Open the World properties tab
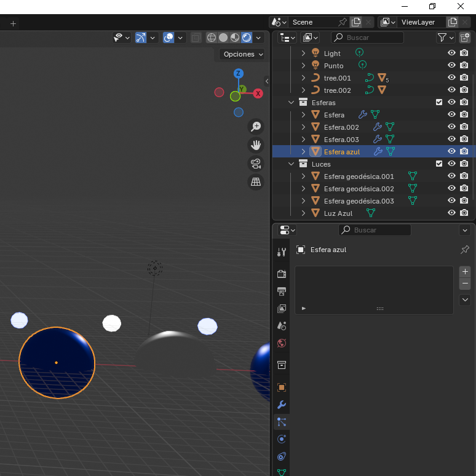The height and width of the screenshot is (476, 476). tap(282, 343)
